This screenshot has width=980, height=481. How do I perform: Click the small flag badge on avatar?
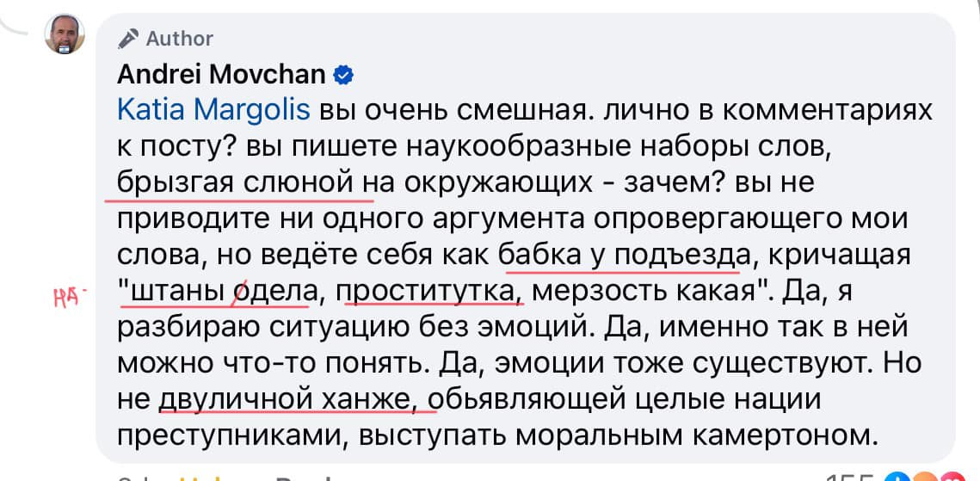pos(65,49)
